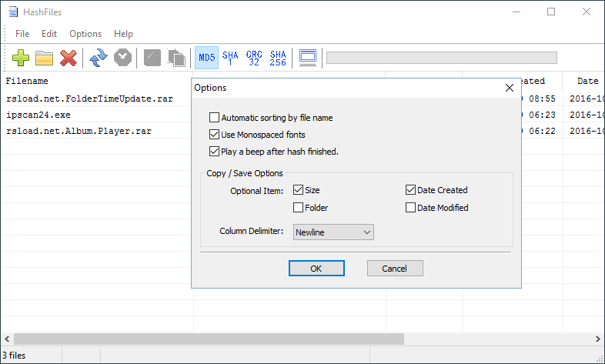Maximize the HashFiles window
The height and width of the screenshot is (364, 605).
click(551, 12)
